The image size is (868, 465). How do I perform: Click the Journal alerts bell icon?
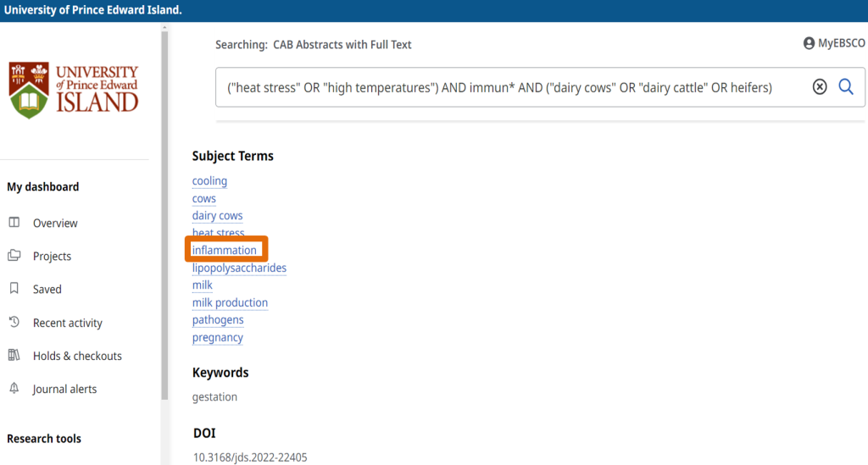click(14, 389)
